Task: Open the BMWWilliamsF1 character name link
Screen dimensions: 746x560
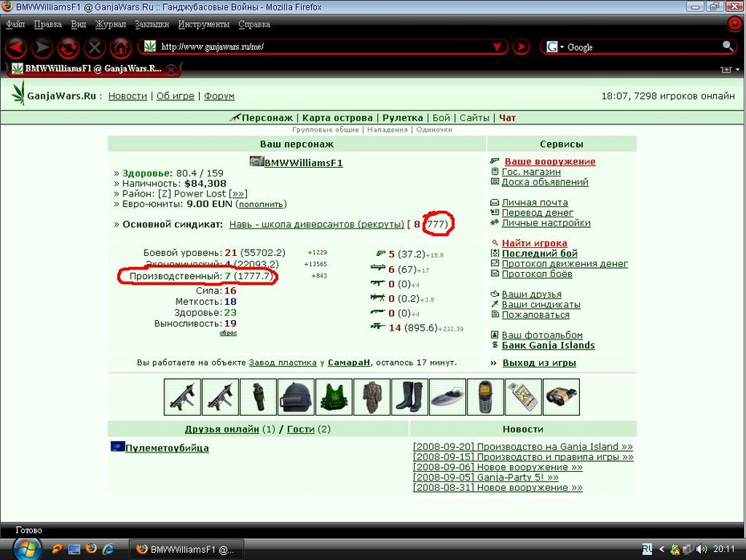Action: 303,163
